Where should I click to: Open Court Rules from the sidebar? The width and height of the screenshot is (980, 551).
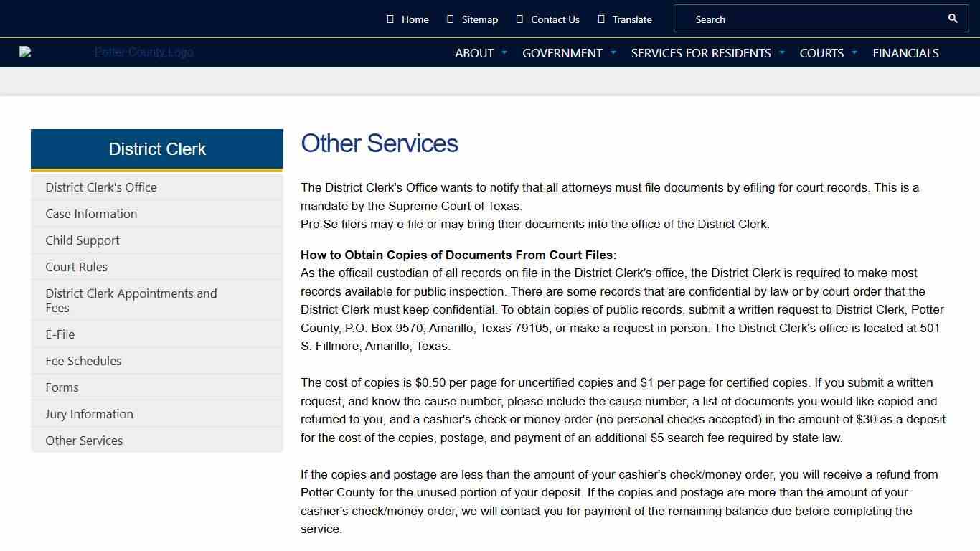[76, 267]
